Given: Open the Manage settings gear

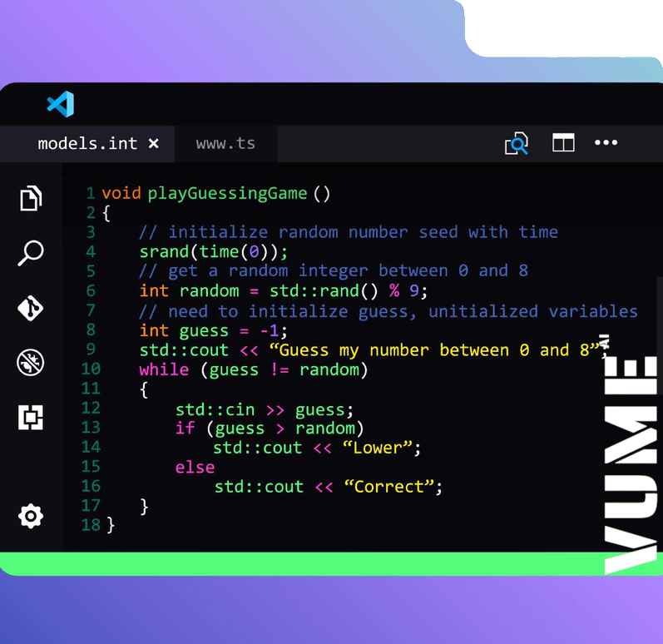Looking at the screenshot, I should click(x=31, y=516).
